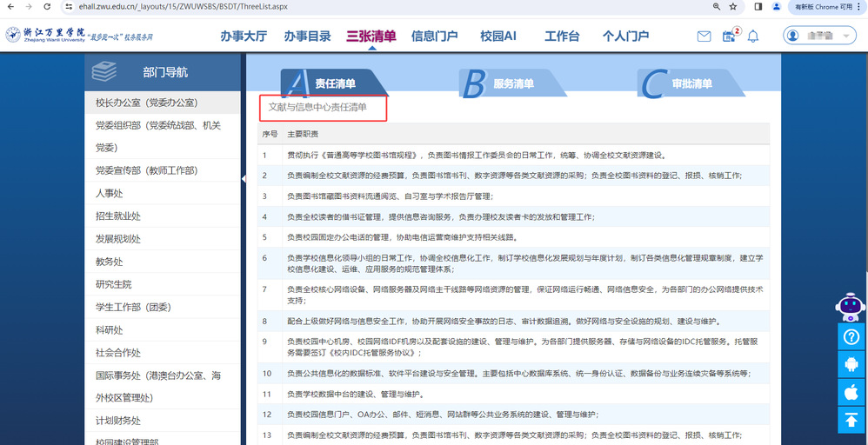This screenshot has height=445, width=868.
Task: Click the back-to-top arrow icon
Action: pos(851,420)
